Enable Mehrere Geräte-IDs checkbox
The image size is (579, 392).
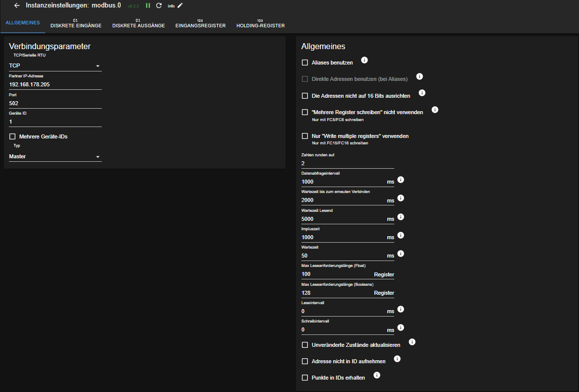click(x=12, y=136)
